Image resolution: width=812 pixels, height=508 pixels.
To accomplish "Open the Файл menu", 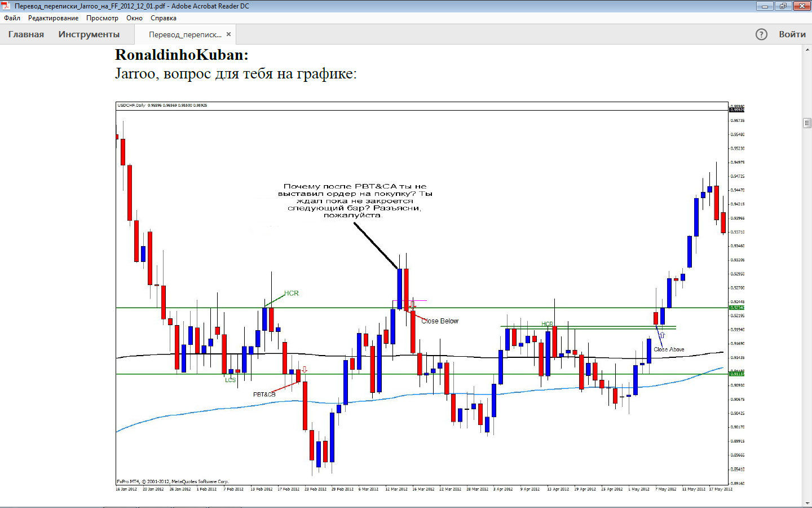I will 12,18.
